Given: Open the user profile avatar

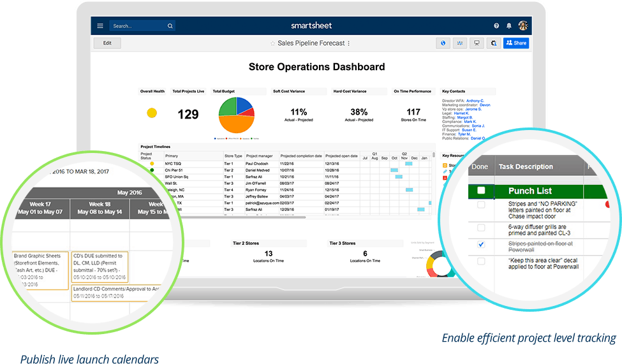Looking at the screenshot, I should (523, 25).
